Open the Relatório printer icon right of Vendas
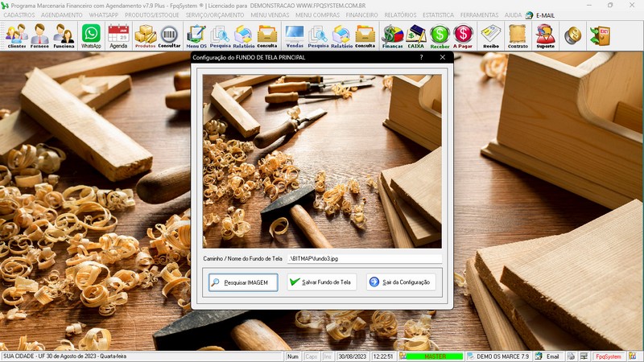Viewport: 644px width, 362px height. click(341, 35)
